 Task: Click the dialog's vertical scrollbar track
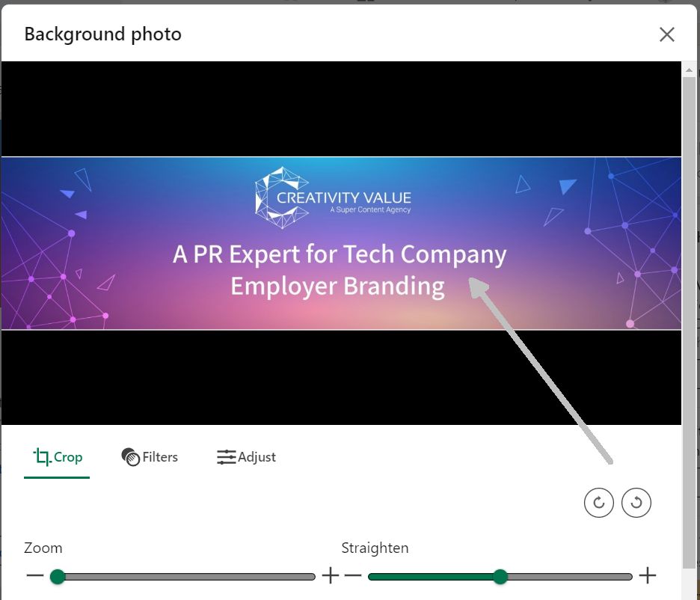(689, 322)
